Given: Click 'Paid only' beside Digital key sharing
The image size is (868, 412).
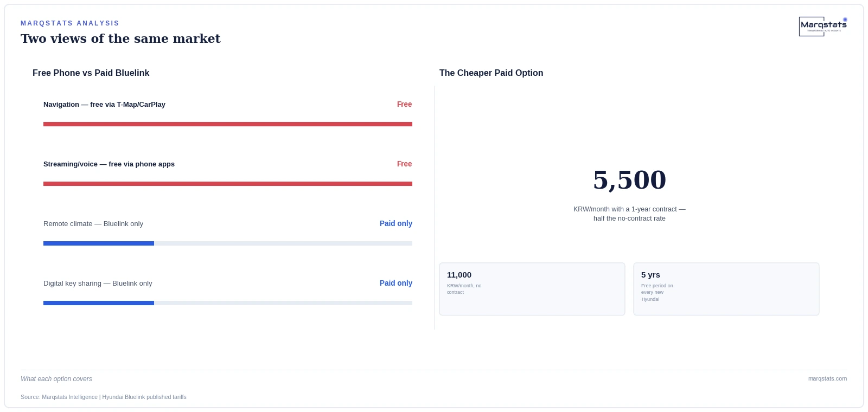Looking at the screenshot, I should (x=396, y=283).
